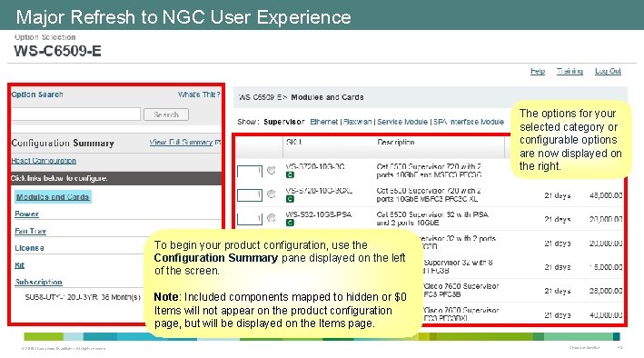Click green C icon under VS-S720-10G-3C

point(290,175)
